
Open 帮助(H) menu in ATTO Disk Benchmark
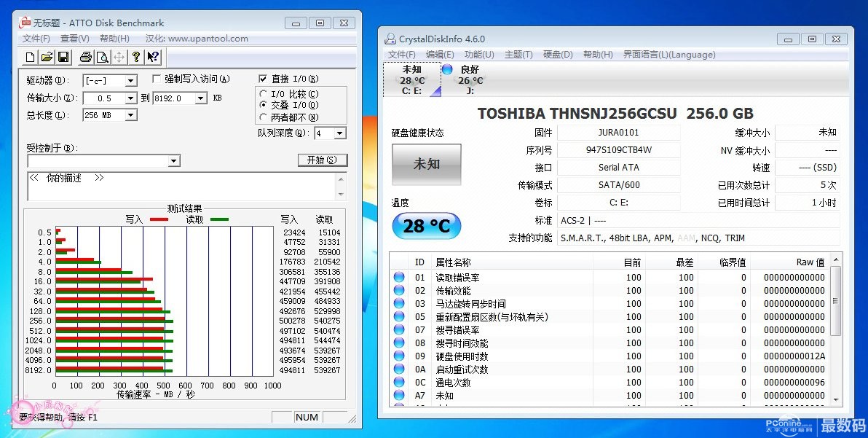(114, 38)
